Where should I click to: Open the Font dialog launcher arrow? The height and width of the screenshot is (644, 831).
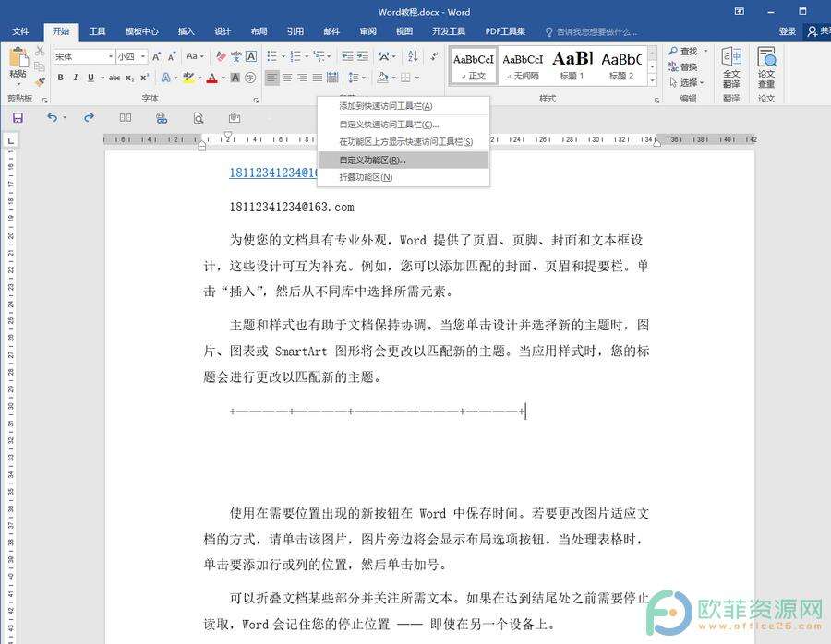click(256, 100)
